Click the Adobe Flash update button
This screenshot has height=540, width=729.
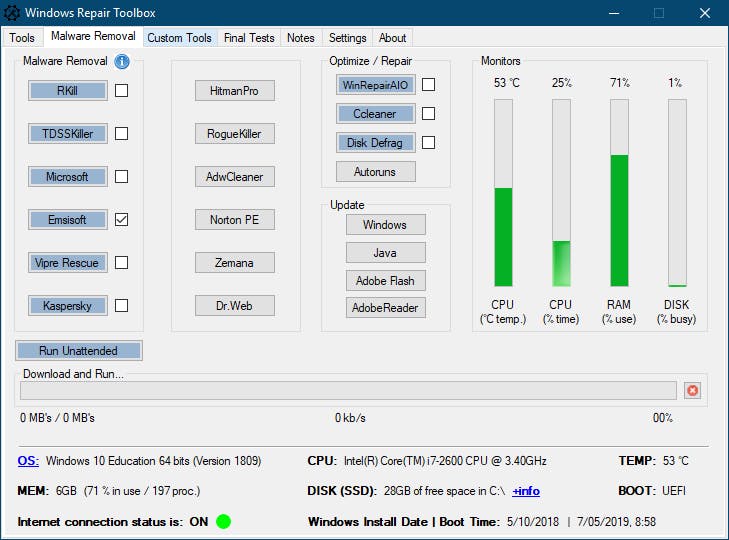[385, 280]
